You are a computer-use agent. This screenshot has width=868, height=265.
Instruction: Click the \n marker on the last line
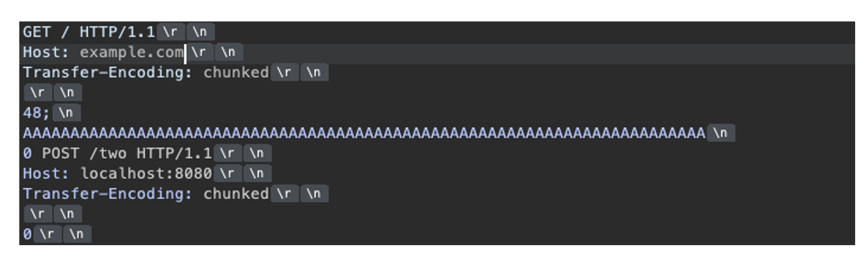[77, 234]
